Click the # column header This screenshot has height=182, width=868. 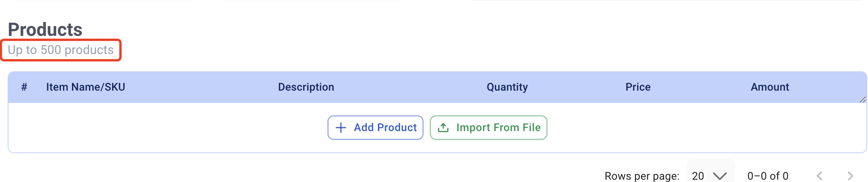pos(24,87)
